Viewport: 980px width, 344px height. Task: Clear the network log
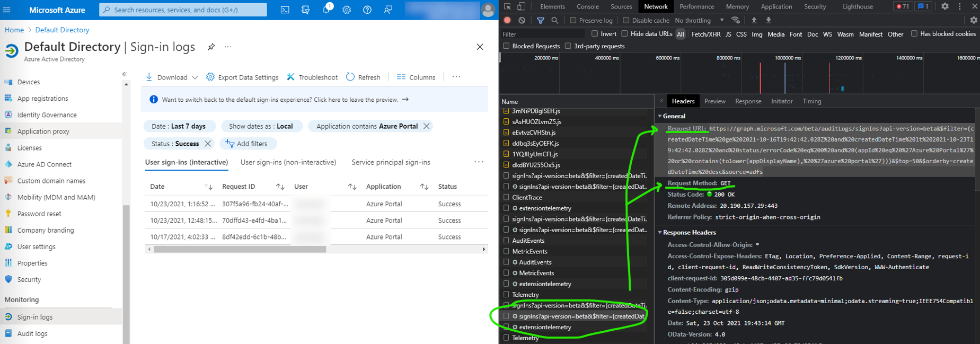pyautogui.click(x=522, y=20)
